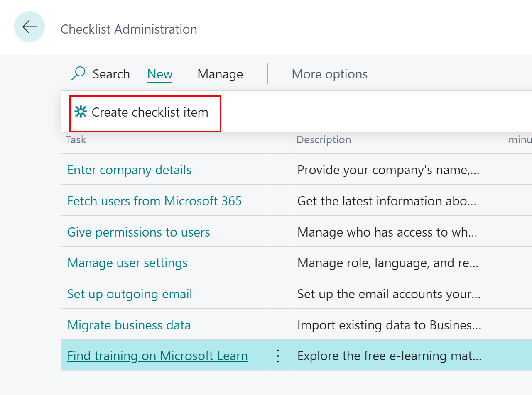Screen dimensions: 532x395
Task: Open search with the magnifying glass icon
Action: pyautogui.click(x=78, y=73)
